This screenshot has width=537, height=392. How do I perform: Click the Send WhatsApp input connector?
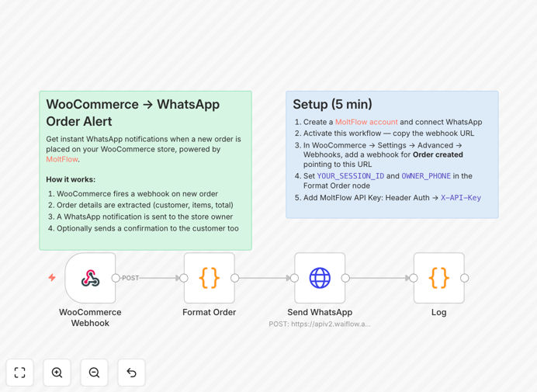[x=295, y=278]
